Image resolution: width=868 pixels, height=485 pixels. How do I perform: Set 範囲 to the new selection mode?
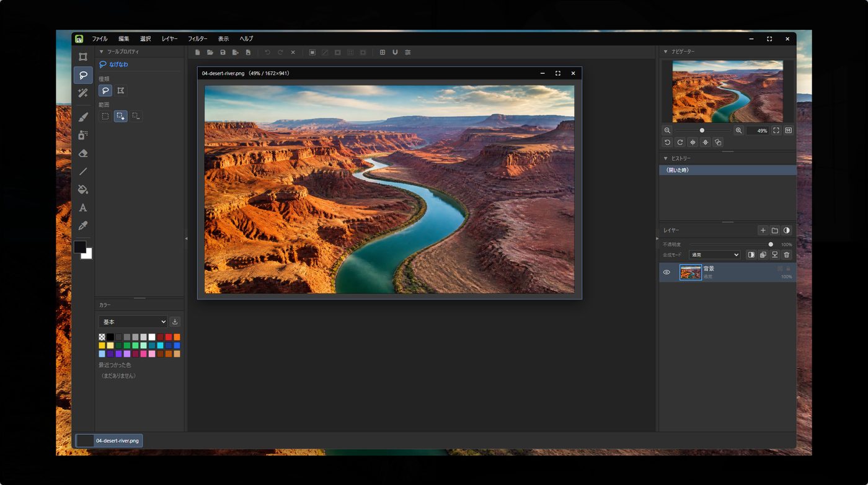click(x=105, y=116)
